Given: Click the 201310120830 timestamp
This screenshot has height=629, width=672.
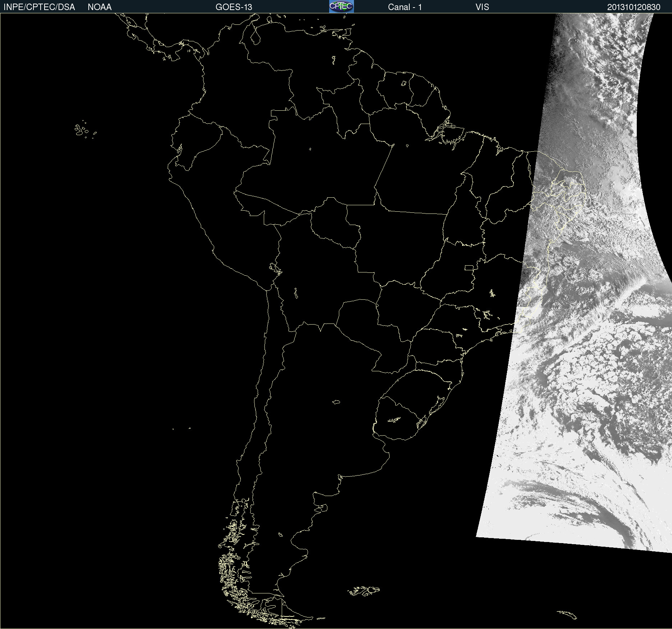Looking at the screenshot, I should pyautogui.click(x=634, y=7).
